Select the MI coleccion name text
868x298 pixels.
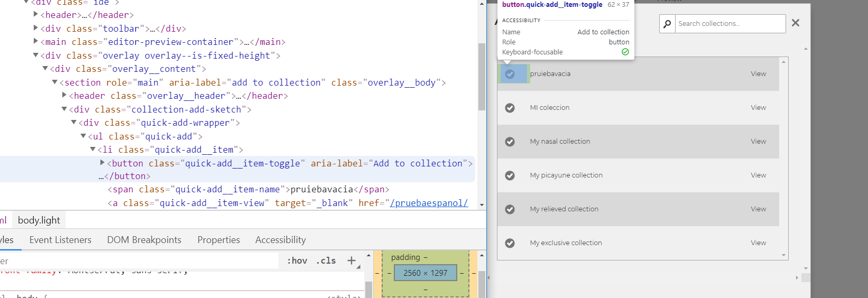(x=550, y=108)
